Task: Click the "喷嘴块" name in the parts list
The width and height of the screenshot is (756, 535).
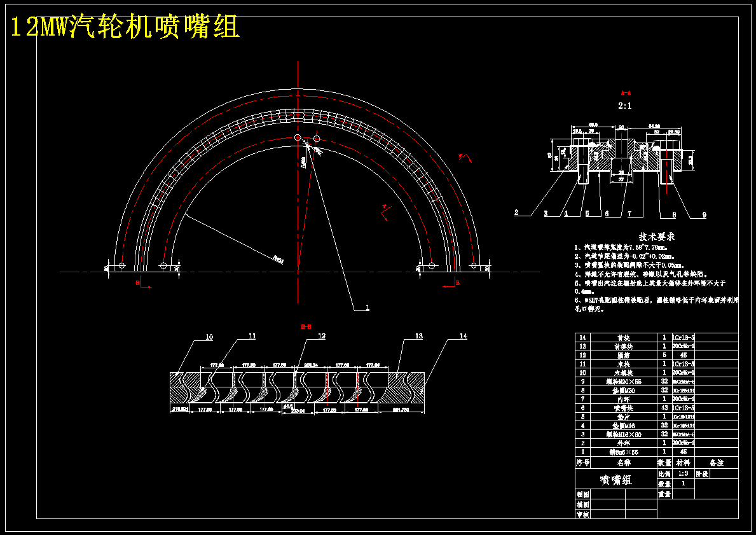Action: coord(623,408)
